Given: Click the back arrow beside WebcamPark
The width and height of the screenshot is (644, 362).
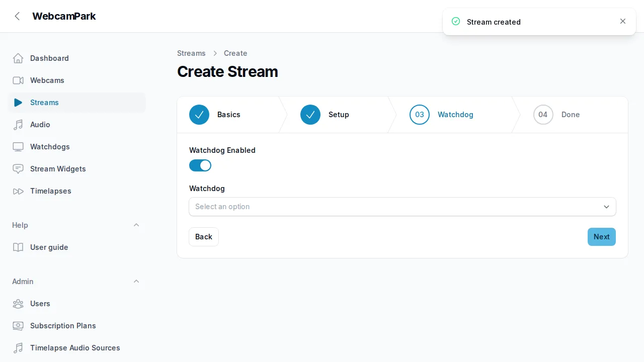Looking at the screenshot, I should click(x=18, y=16).
